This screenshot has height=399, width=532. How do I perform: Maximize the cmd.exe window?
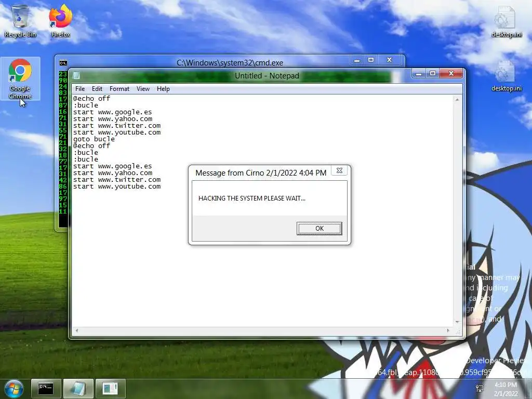tap(371, 60)
